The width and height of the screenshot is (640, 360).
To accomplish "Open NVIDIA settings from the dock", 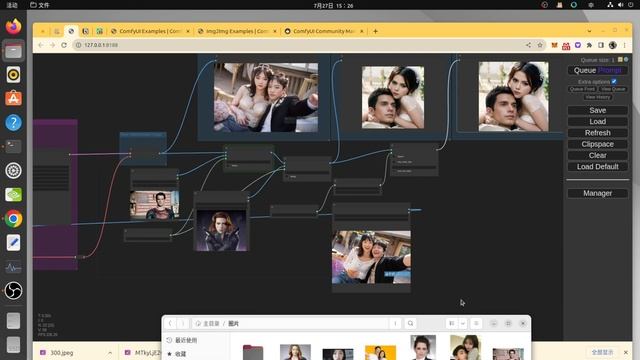I will pyautogui.click(x=13, y=195).
